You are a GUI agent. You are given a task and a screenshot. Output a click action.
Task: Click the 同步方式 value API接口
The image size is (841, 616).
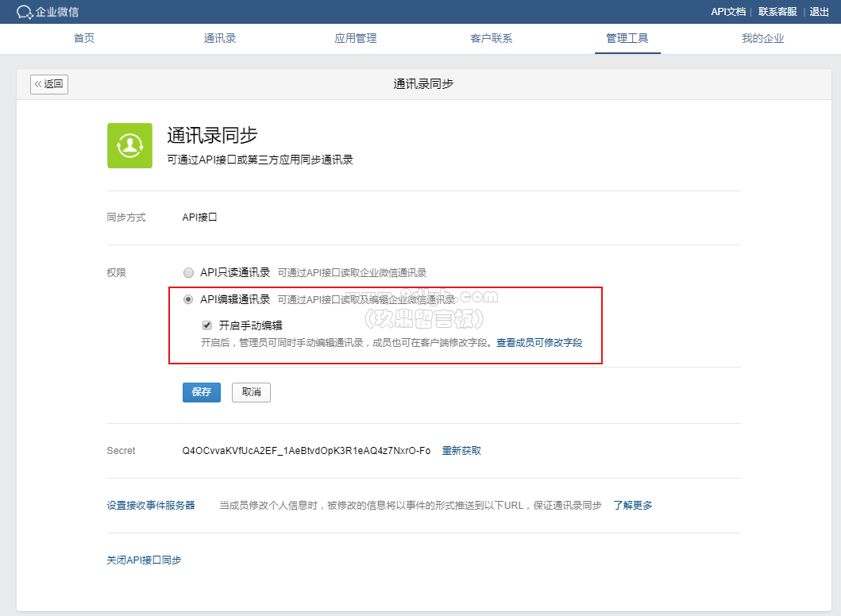199,218
